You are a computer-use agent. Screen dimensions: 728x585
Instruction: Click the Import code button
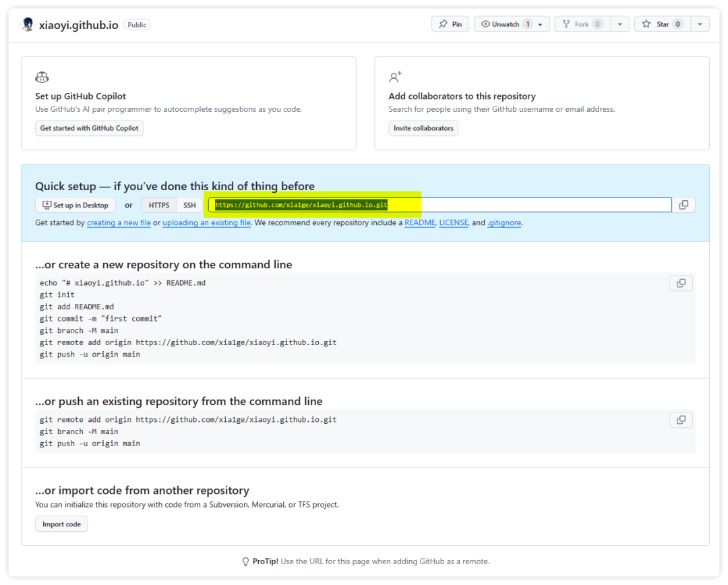[61, 524]
